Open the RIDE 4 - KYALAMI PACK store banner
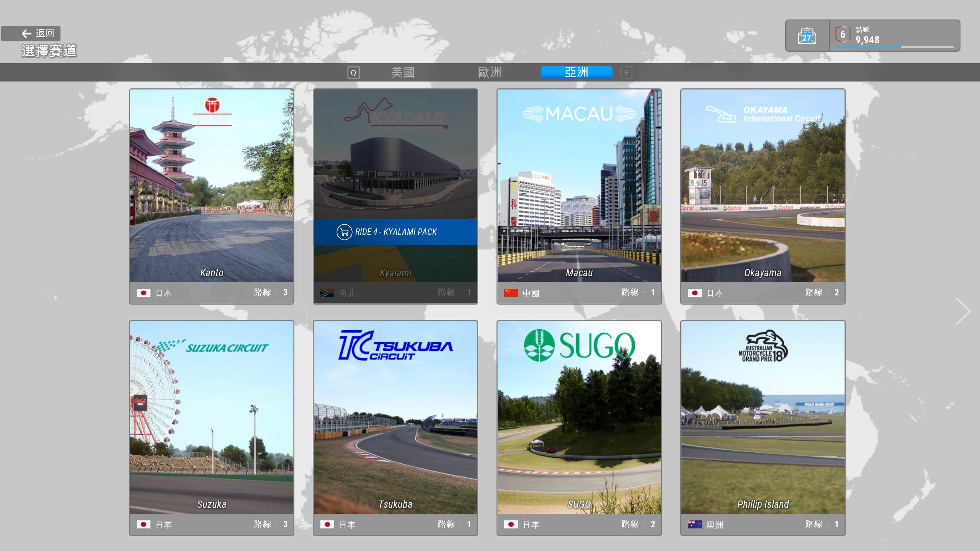The height and width of the screenshot is (551, 980). tap(395, 232)
